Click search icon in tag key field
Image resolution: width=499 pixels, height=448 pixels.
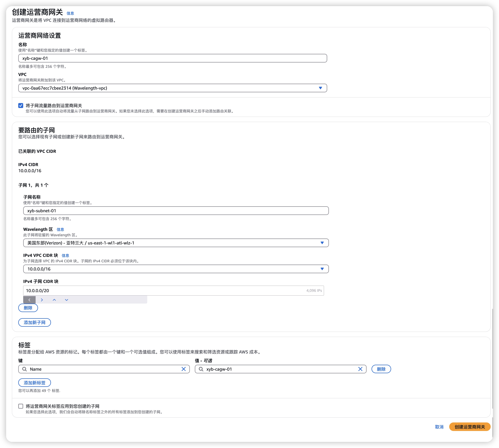click(25, 369)
